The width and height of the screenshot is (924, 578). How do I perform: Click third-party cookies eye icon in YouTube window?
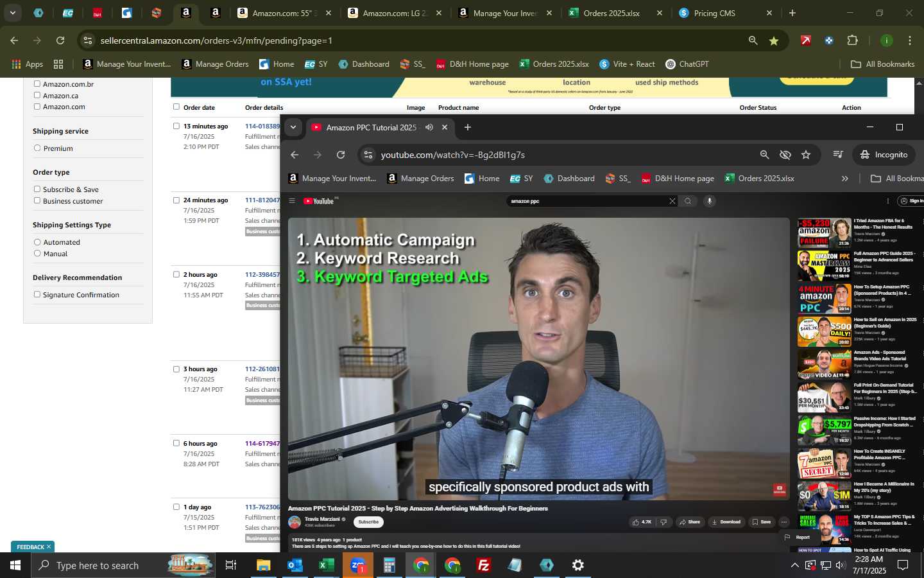(x=785, y=155)
